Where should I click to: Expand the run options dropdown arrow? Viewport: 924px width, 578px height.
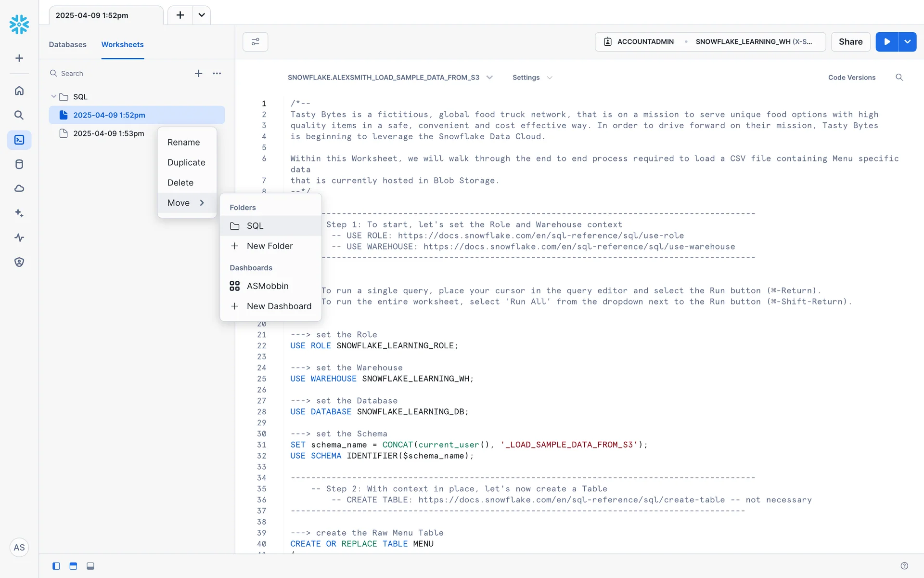908,42
